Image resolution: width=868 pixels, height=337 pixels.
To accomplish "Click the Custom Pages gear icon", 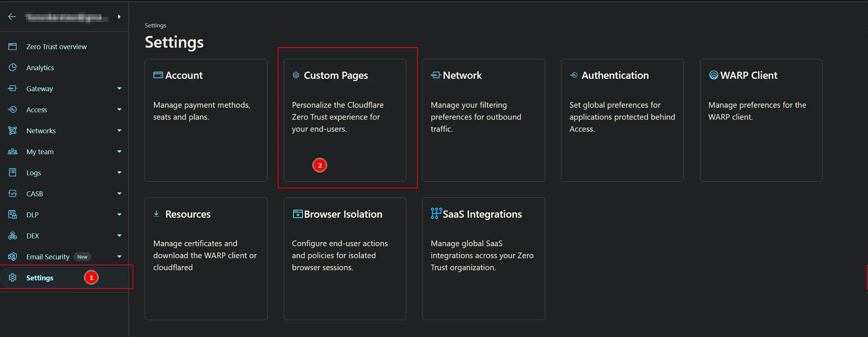I will pyautogui.click(x=296, y=75).
